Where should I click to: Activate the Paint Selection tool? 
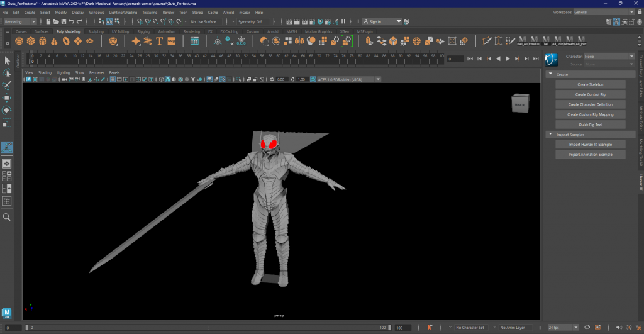pyautogui.click(x=8, y=85)
